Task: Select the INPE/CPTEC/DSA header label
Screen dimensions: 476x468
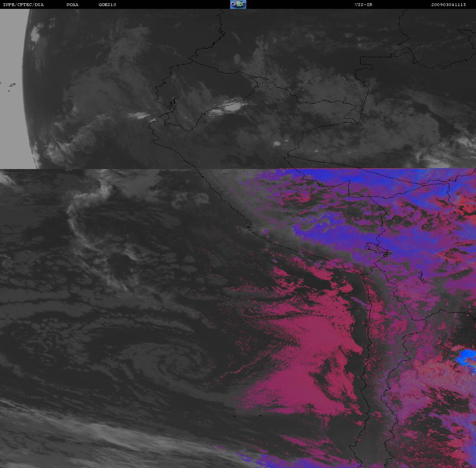Action: (x=23, y=5)
